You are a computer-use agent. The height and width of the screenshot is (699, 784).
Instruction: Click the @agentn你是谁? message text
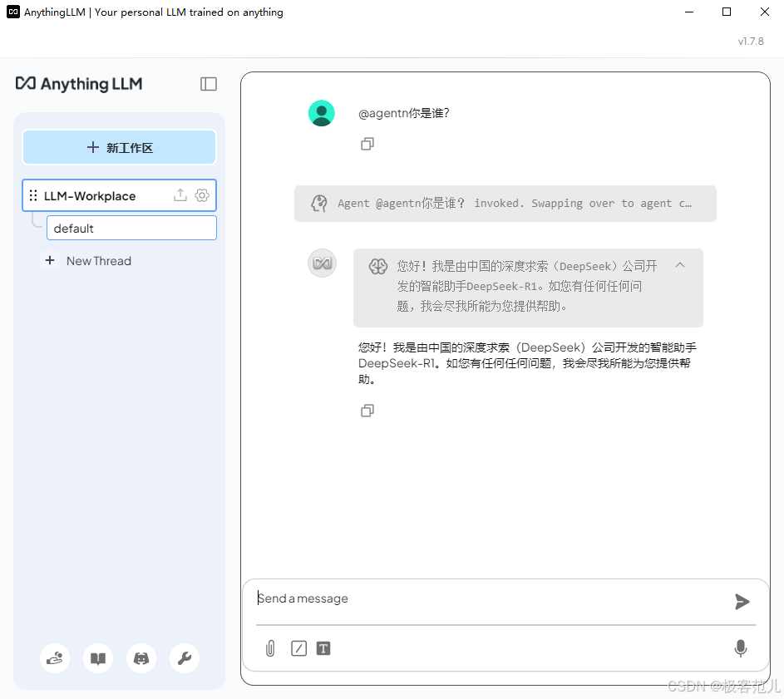(403, 113)
